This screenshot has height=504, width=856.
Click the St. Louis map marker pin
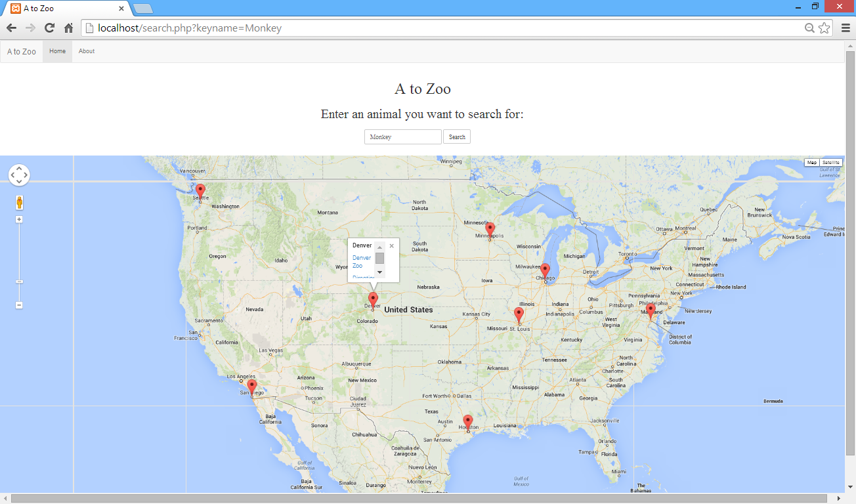(x=519, y=314)
